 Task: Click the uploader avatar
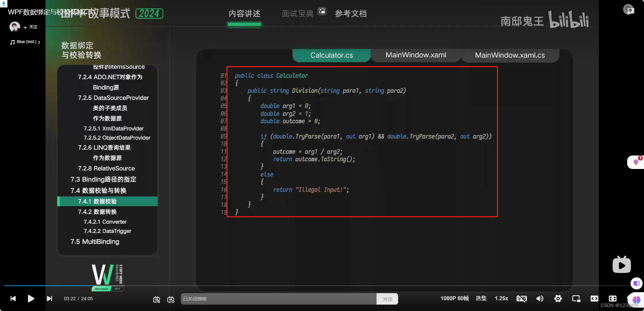[x=14, y=27]
